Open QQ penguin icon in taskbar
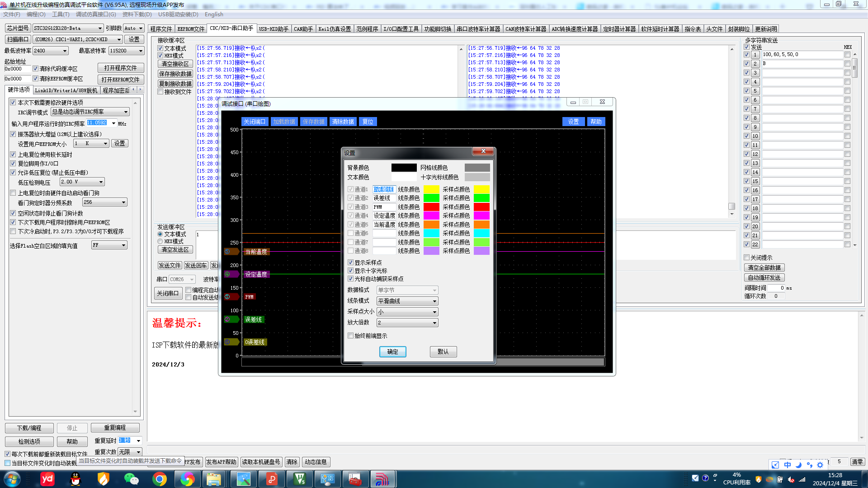The image size is (868, 488). click(x=75, y=479)
